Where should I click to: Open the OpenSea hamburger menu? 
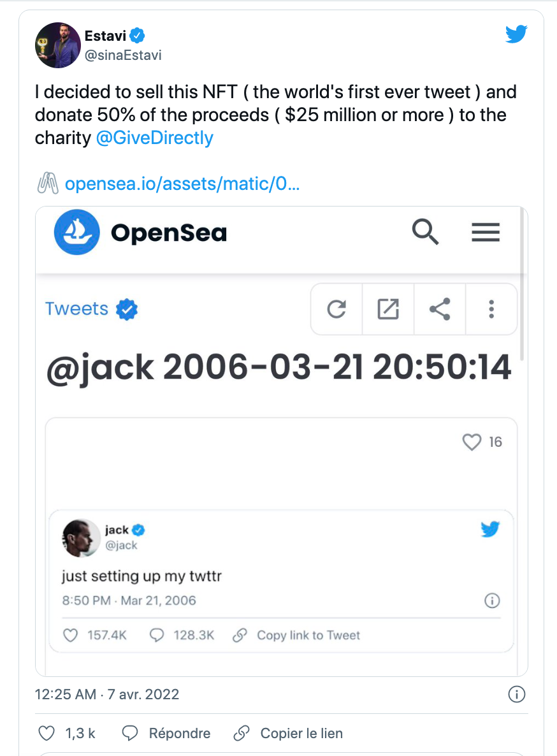tap(486, 232)
